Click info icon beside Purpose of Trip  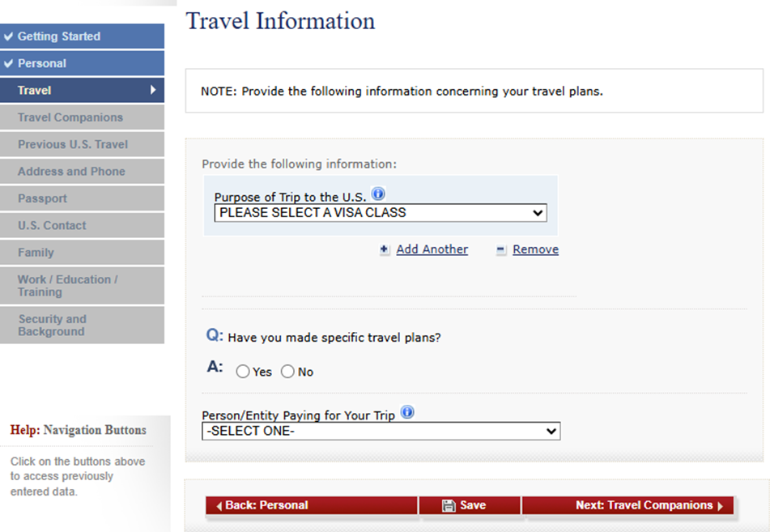coord(378,195)
